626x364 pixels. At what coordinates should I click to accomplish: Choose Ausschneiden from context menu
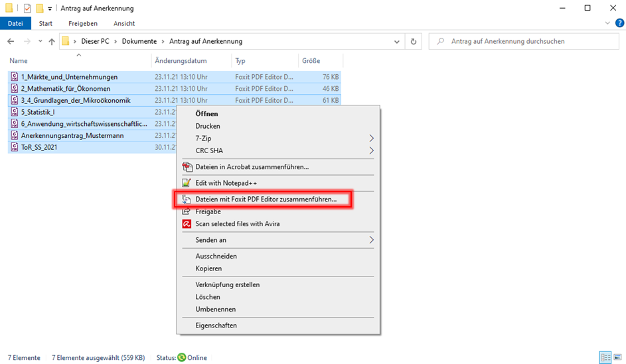216,256
